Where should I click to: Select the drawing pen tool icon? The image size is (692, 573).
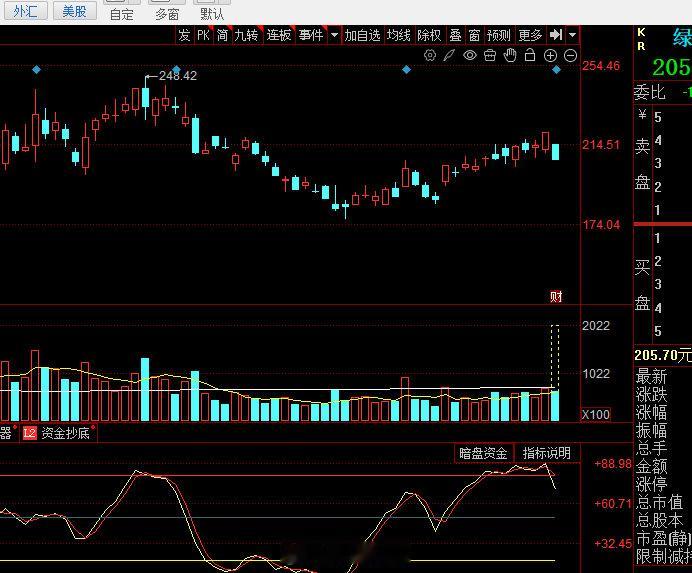(449, 56)
